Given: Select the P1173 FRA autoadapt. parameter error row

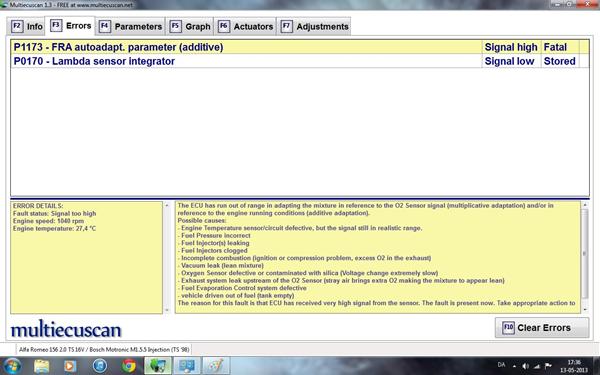Looking at the screenshot, I should (300, 47).
